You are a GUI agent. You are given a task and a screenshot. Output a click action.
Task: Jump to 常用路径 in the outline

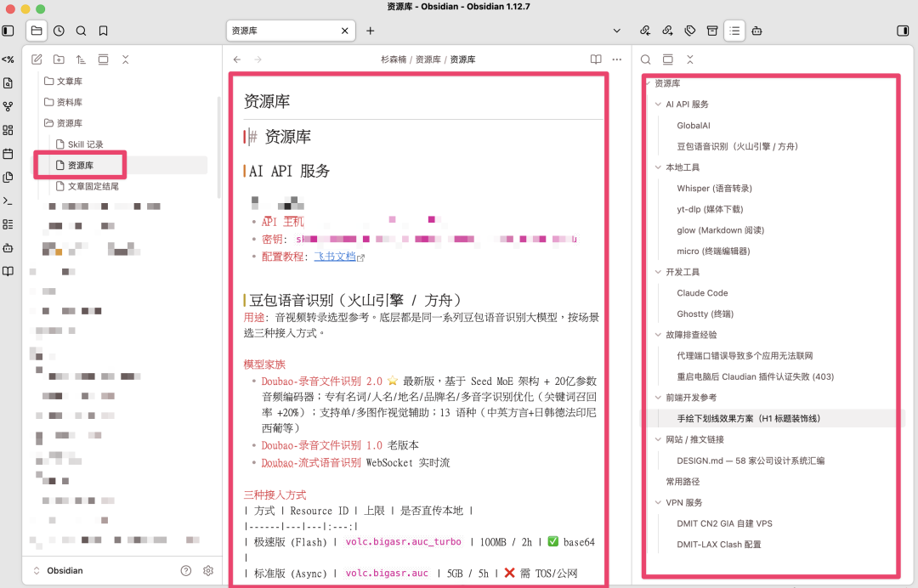tap(683, 482)
